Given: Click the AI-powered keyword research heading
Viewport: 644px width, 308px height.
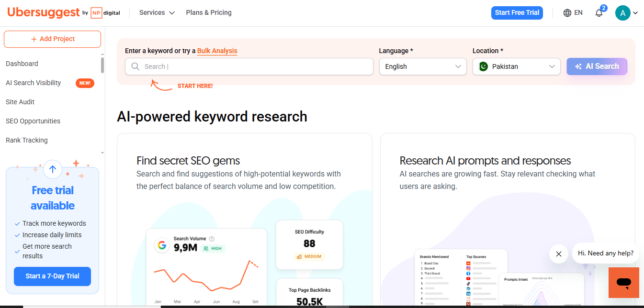Looking at the screenshot, I should (212, 116).
